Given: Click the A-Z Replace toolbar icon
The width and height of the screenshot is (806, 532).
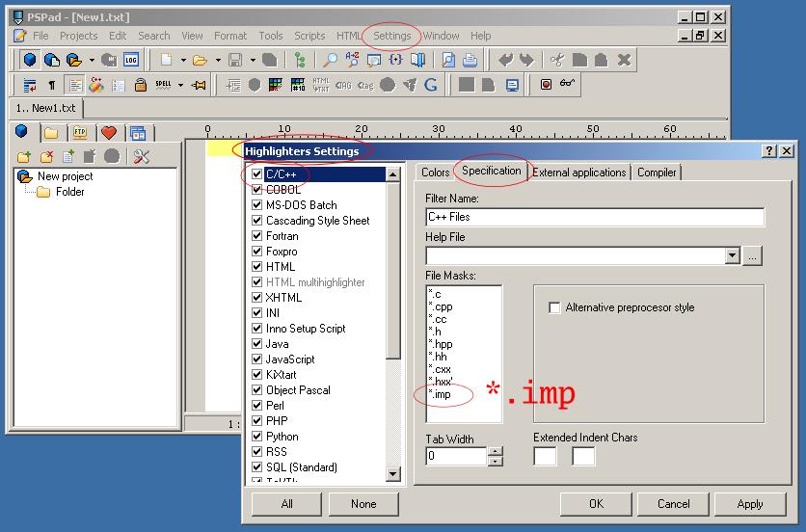Looking at the screenshot, I should [352, 60].
